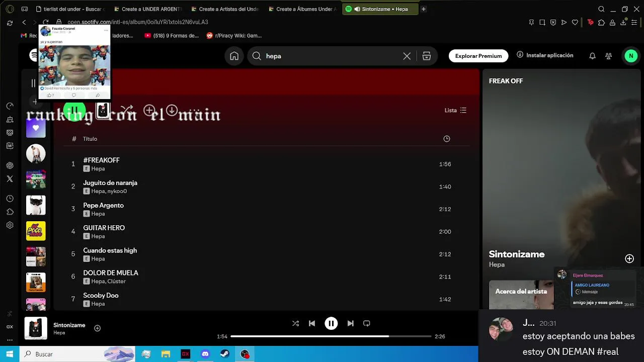Open Liked Songs heart playlist in sidebar

tap(36, 128)
